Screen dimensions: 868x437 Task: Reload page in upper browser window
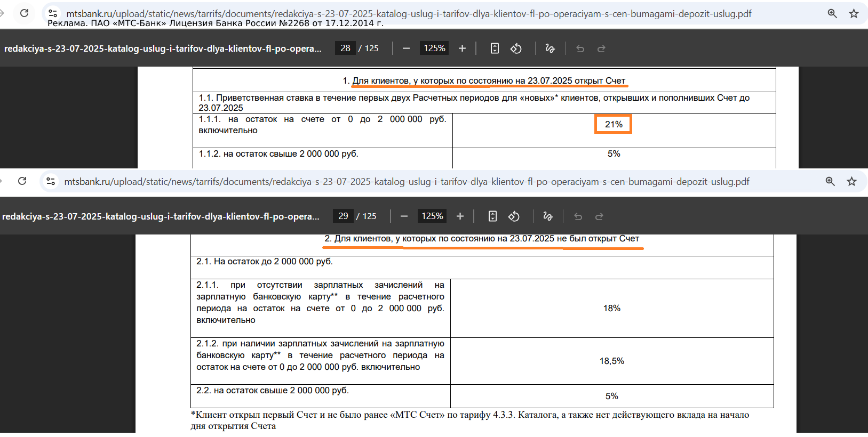pyautogui.click(x=24, y=13)
